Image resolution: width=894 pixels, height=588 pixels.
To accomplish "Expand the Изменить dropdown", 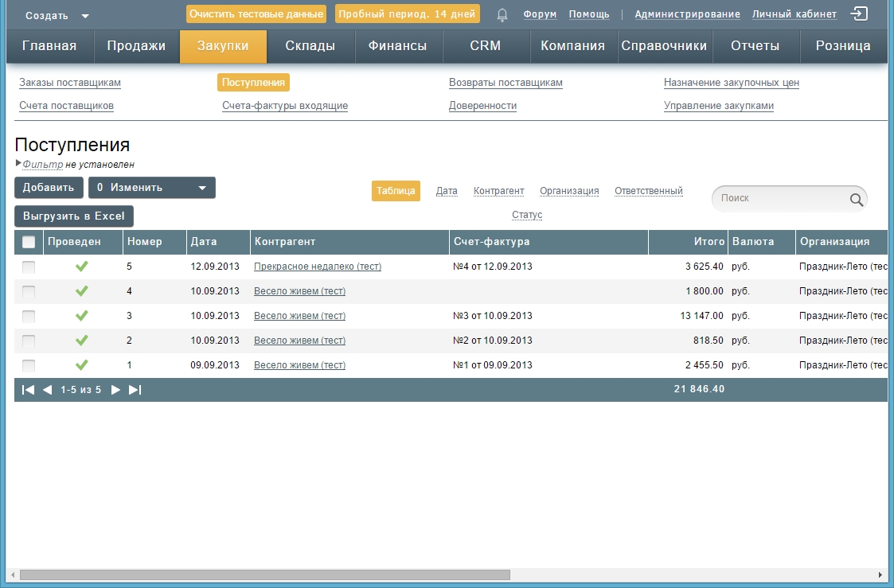I will click(x=201, y=188).
